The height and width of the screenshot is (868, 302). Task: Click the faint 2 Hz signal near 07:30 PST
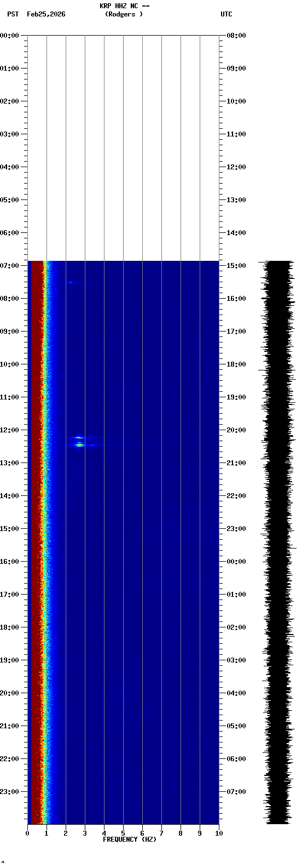(71, 282)
